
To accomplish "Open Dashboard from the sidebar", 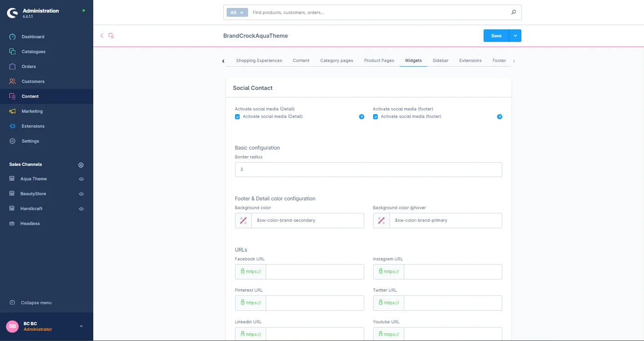I will pos(33,37).
